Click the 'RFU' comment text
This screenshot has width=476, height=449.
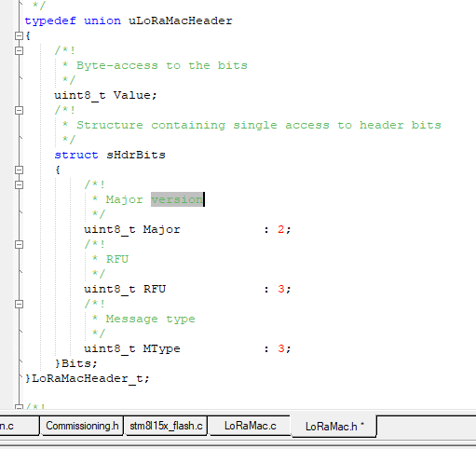tap(117, 259)
